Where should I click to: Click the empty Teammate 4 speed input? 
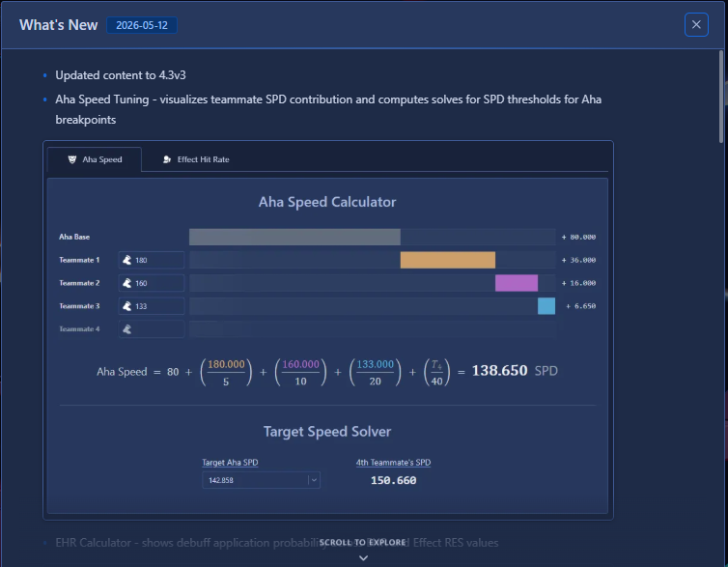tap(152, 328)
